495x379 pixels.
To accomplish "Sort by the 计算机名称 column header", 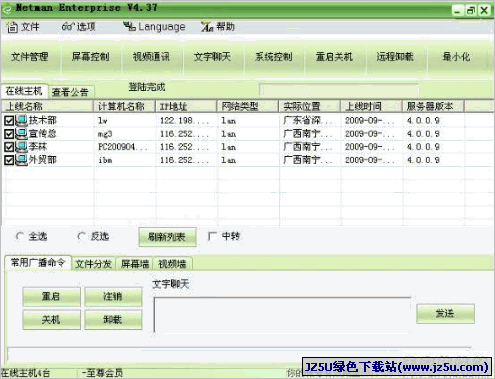I will coord(124,107).
